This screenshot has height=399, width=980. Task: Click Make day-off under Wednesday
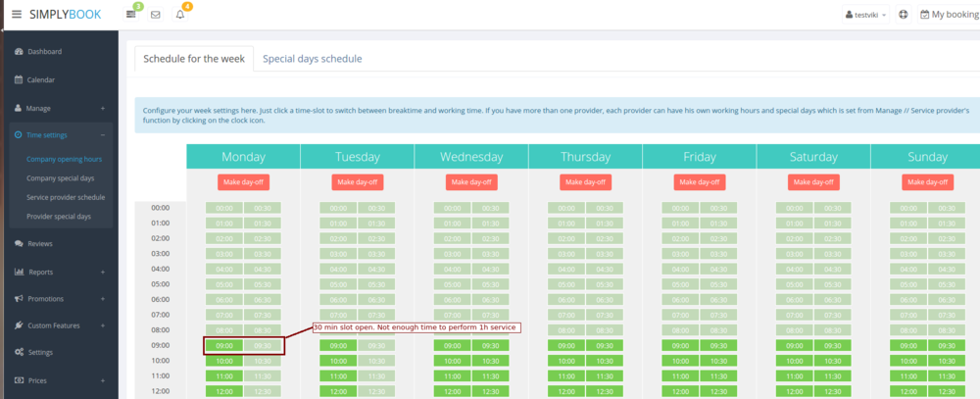coord(470,182)
